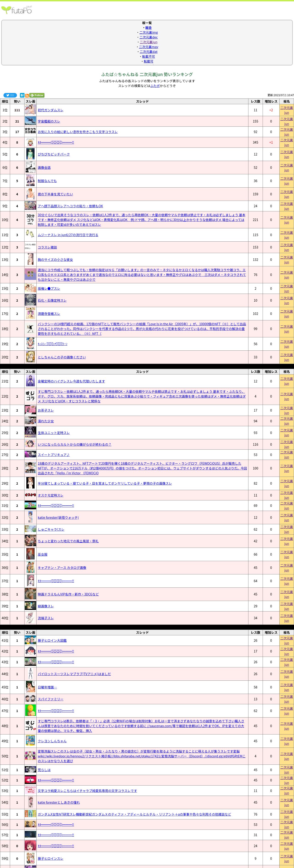
Task: Click the Hatena bookmark B! icon
Action: click(22, 95)
